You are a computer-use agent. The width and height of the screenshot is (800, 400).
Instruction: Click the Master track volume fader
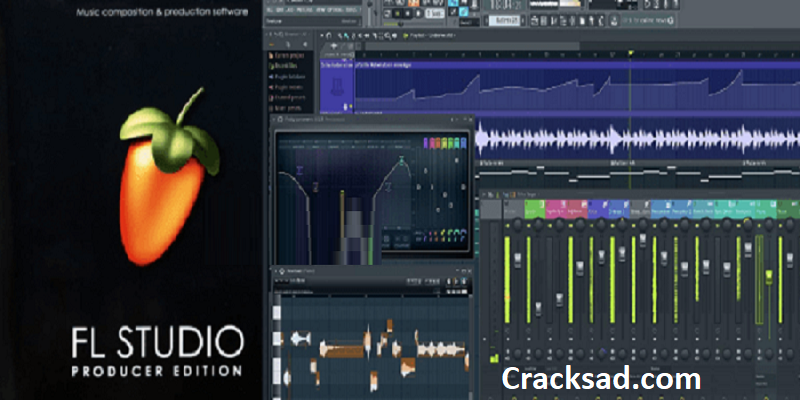[x=517, y=260]
